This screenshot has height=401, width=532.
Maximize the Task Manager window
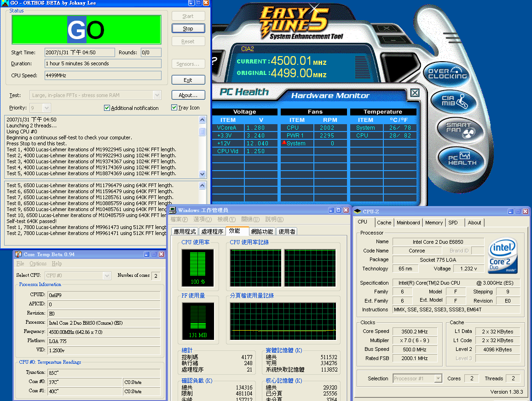tap(338, 210)
